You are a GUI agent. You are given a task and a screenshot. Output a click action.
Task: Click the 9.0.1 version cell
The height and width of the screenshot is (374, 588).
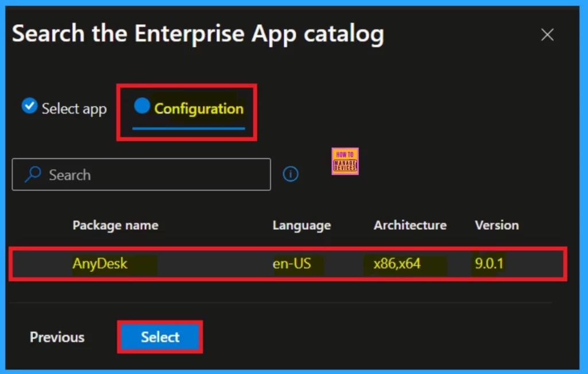click(489, 264)
